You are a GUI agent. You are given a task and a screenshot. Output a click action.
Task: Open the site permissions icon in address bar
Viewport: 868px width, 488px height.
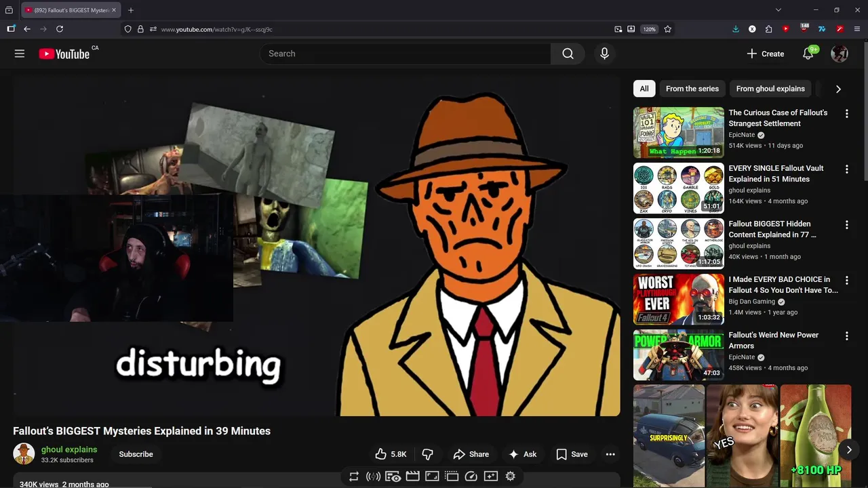click(x=153, y=29)
